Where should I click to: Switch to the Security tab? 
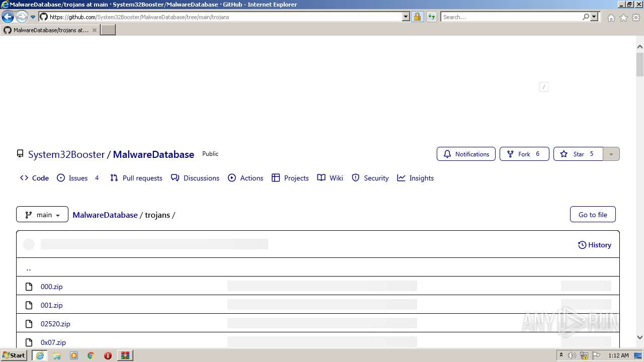click(x=370, y=178)
